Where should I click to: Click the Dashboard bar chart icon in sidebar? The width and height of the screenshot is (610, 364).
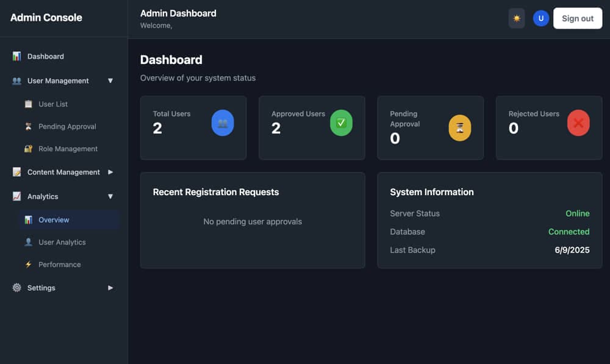(x=16, y=56)
